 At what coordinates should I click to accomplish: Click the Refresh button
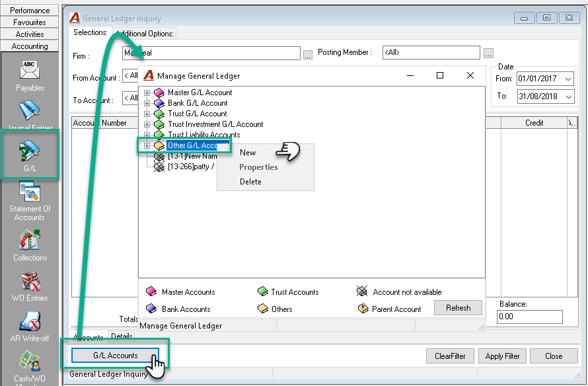(458, 308)
